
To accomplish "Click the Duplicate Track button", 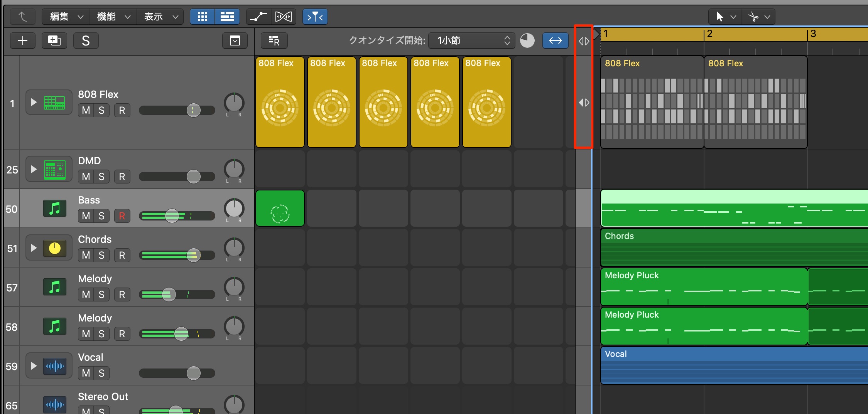I will 54,40.
